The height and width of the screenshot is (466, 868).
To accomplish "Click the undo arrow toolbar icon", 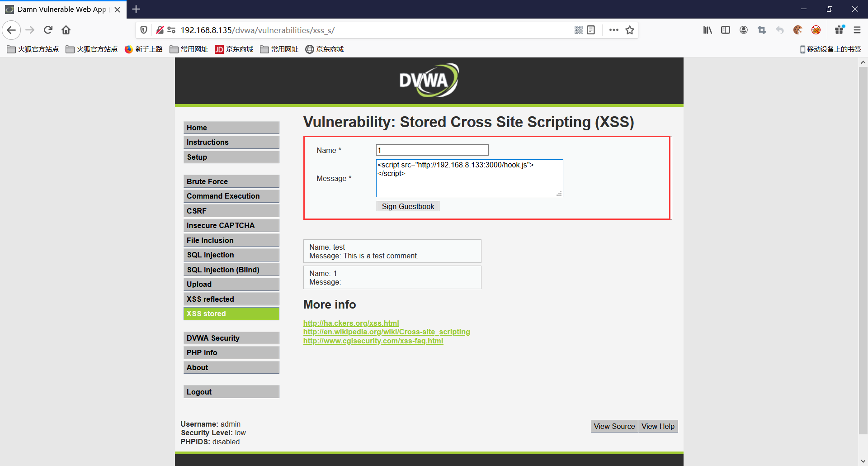I will (780, 30).
